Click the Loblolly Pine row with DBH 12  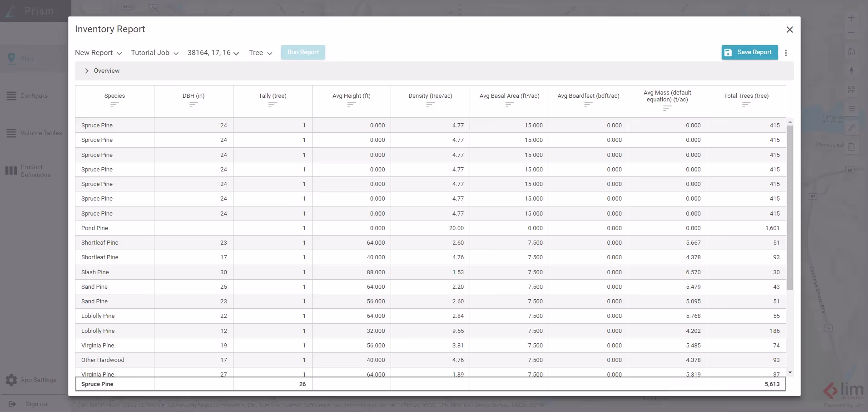tap(431, 331)
